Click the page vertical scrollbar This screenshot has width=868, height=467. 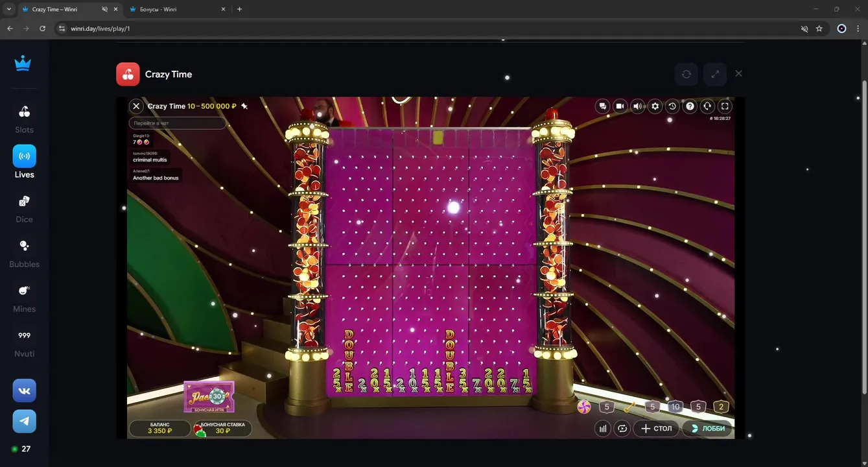(864, 236)
